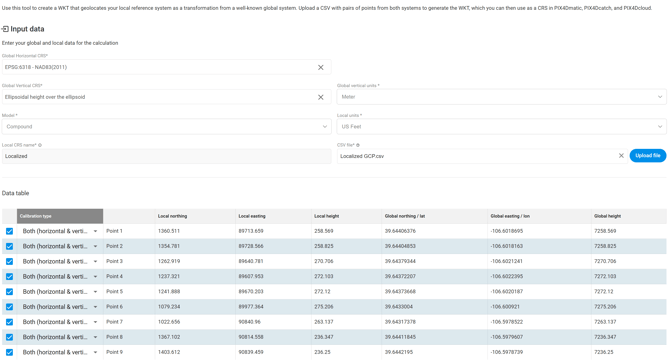Open calibration type dropdown for Point 5

click(60, 292)
